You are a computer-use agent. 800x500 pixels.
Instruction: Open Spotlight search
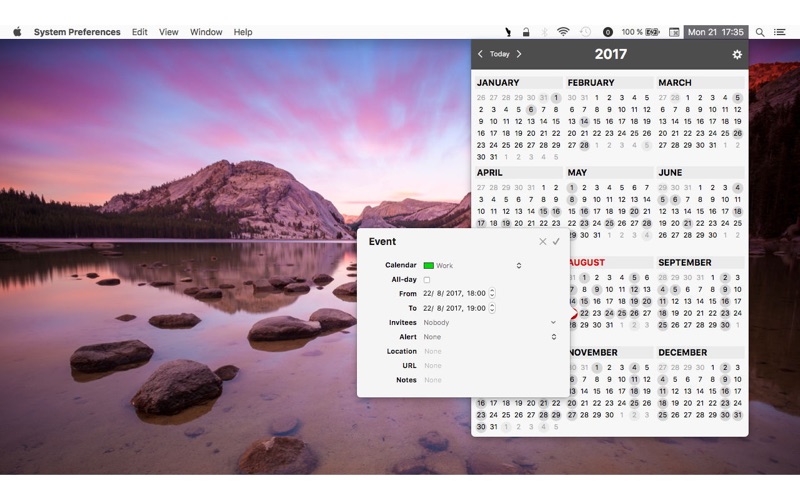coord(760,32)
